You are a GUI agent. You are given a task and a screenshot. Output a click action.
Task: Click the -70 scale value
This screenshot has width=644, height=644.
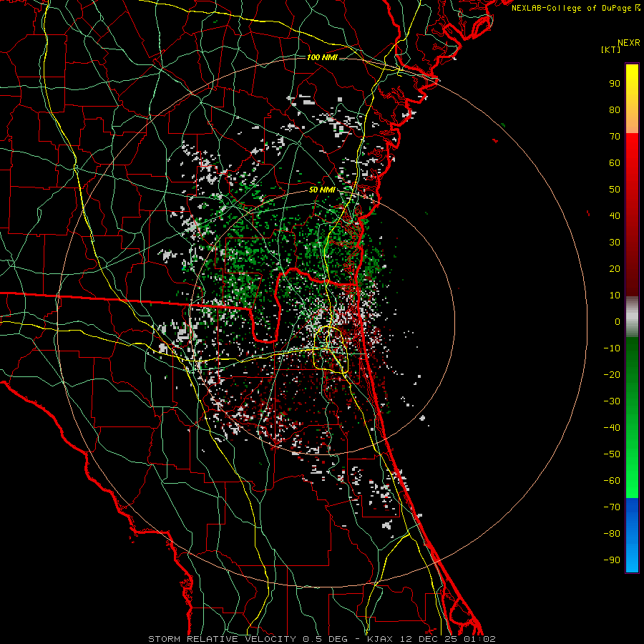612,507
